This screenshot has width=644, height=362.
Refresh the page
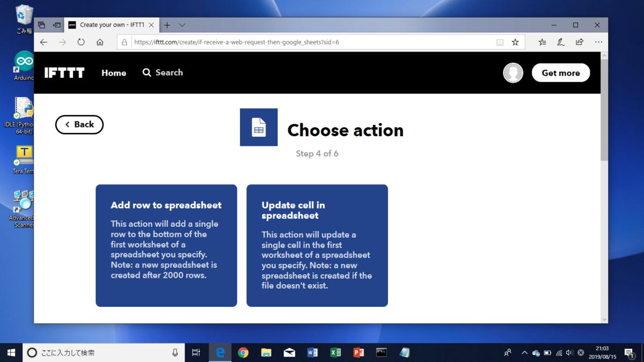tap(81, 42)
